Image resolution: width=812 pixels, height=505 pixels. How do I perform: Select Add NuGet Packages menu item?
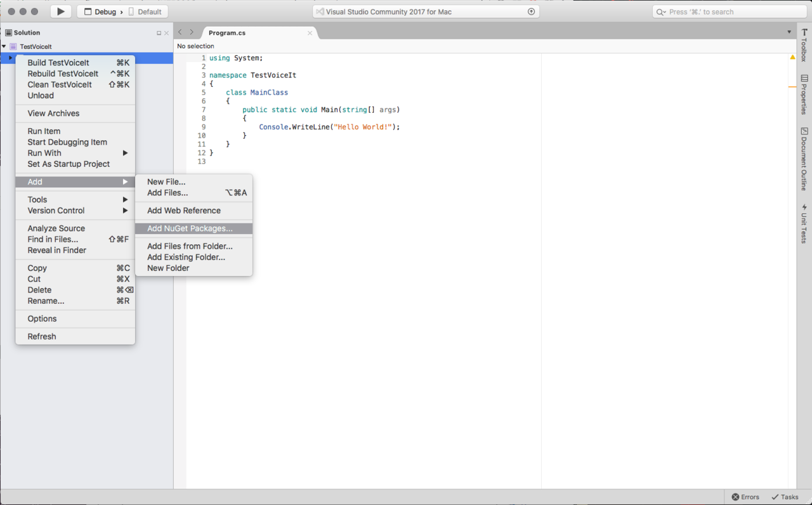190,228
